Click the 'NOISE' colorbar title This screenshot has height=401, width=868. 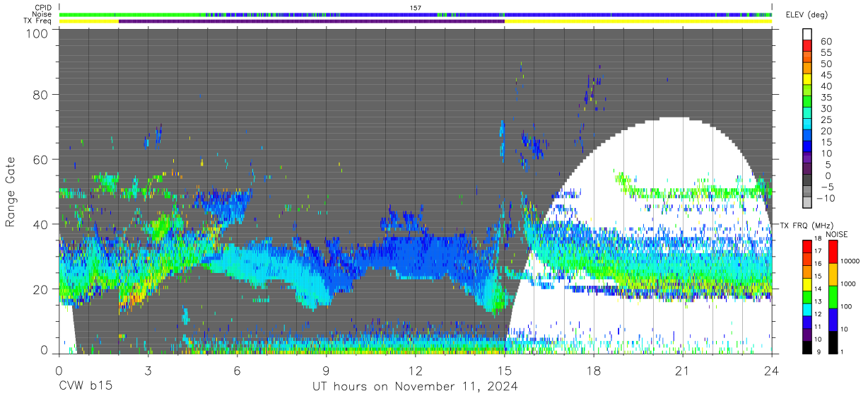coord(836,234)
